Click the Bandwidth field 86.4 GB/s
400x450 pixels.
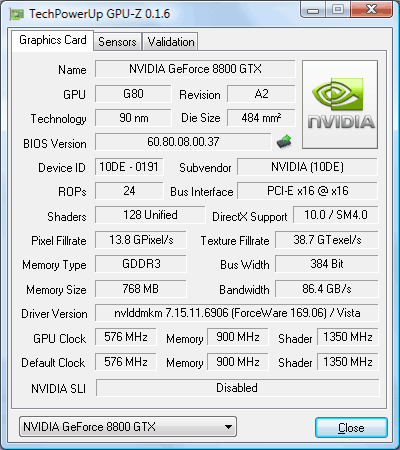coord(327,289)
